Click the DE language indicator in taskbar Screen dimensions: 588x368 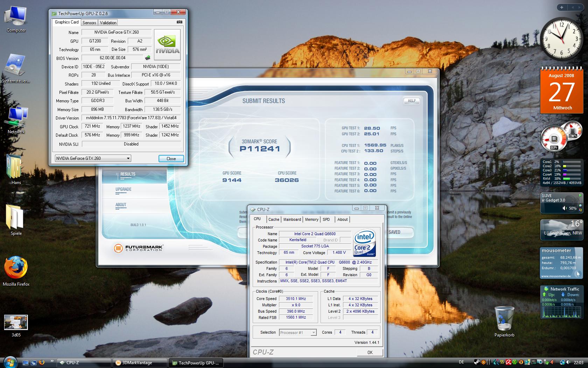pyautogui.click(x=461, y=362)
